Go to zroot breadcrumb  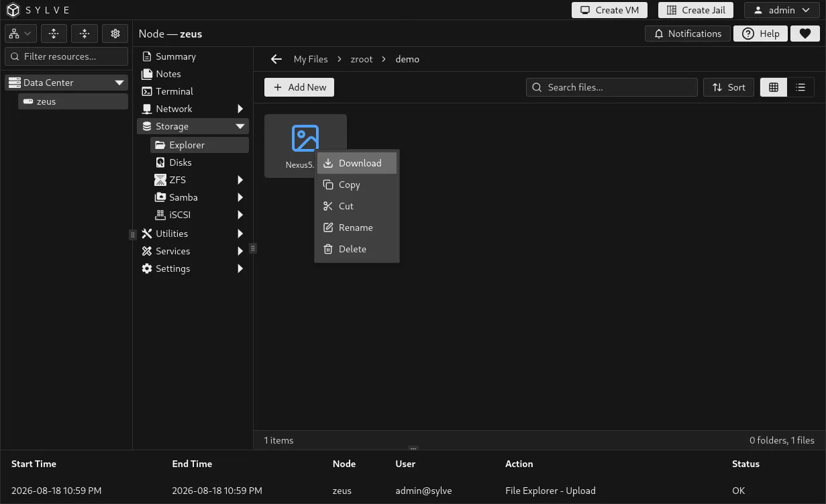point(362,59)
